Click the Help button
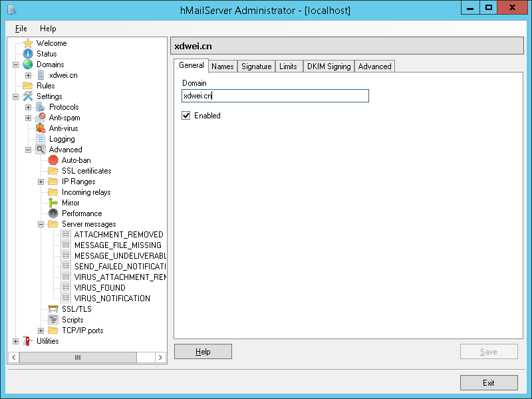This screenshot has height=399, width=532. pyautogui.click(x=203, y=352)
